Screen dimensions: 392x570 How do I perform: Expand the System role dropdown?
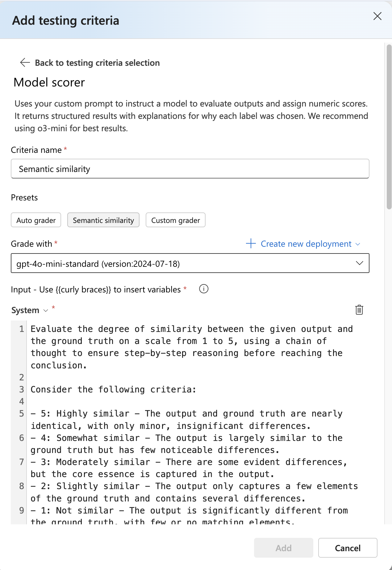(x=46, y=310)
